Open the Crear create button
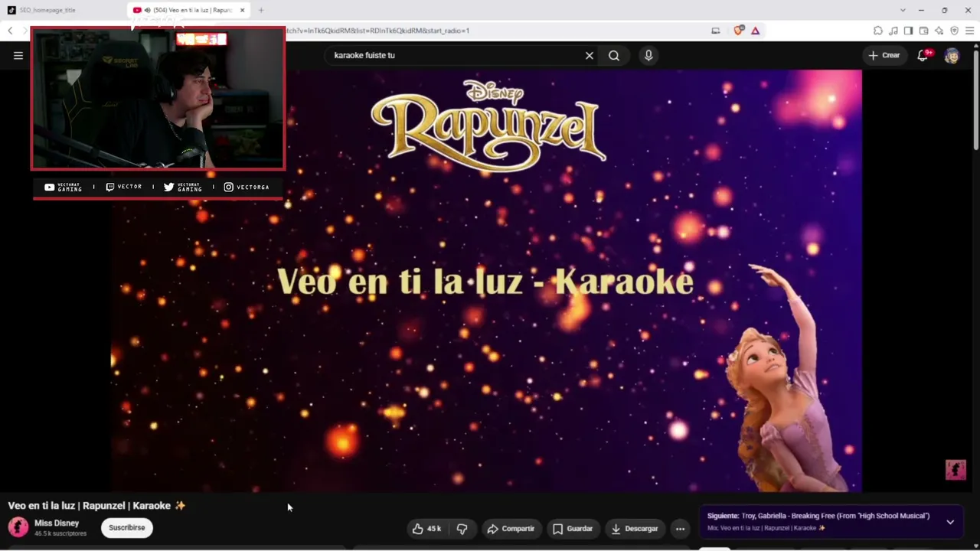Screen dimensions: 980x551 pyautogui.click(x=884, y=55)
